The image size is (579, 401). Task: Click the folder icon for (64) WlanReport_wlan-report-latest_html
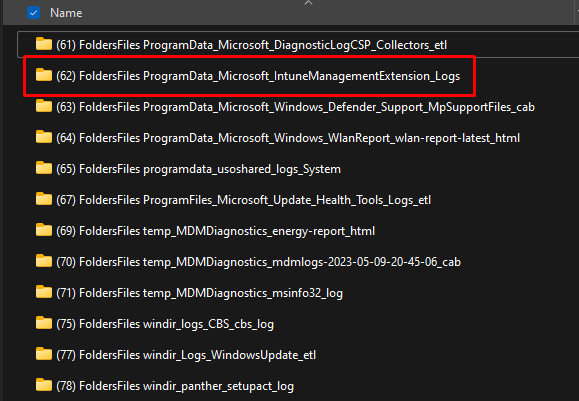pos(44,137)
